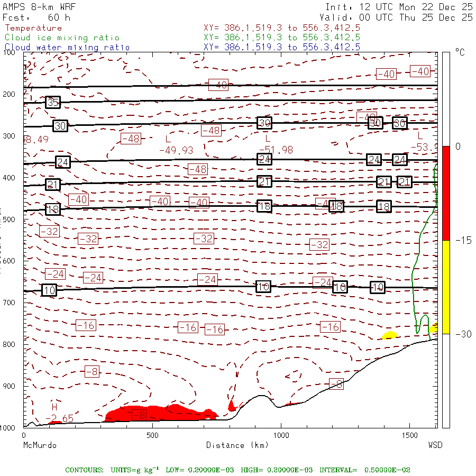Click the 'WSD' endpoint label
476x476 pixels.
[435, 445]
